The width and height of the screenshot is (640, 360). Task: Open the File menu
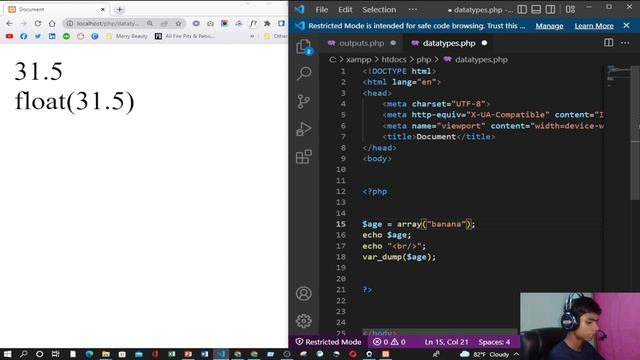click(322, 9)
